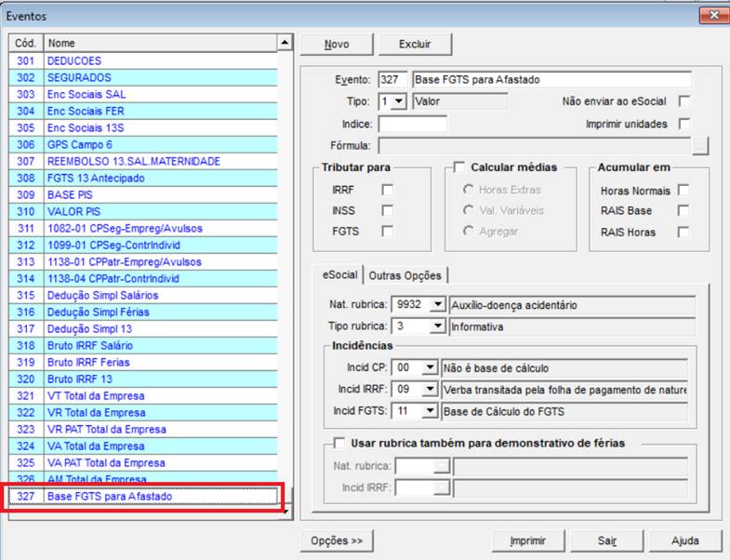This screenshot has width=730, height=560.
Task: Expand the Nat. rubrica dropdown
Action: click(x=438, y=303)
